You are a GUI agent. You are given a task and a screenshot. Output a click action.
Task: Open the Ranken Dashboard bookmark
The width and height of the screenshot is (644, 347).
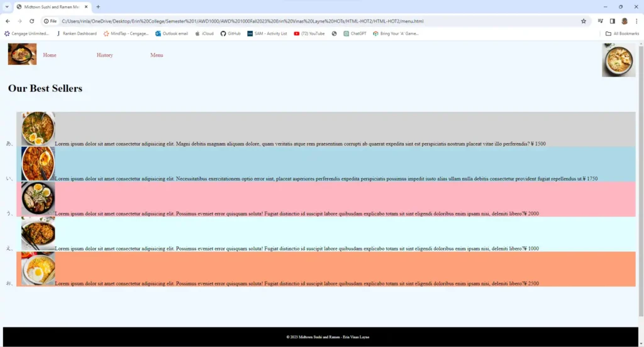click(76, 34)
